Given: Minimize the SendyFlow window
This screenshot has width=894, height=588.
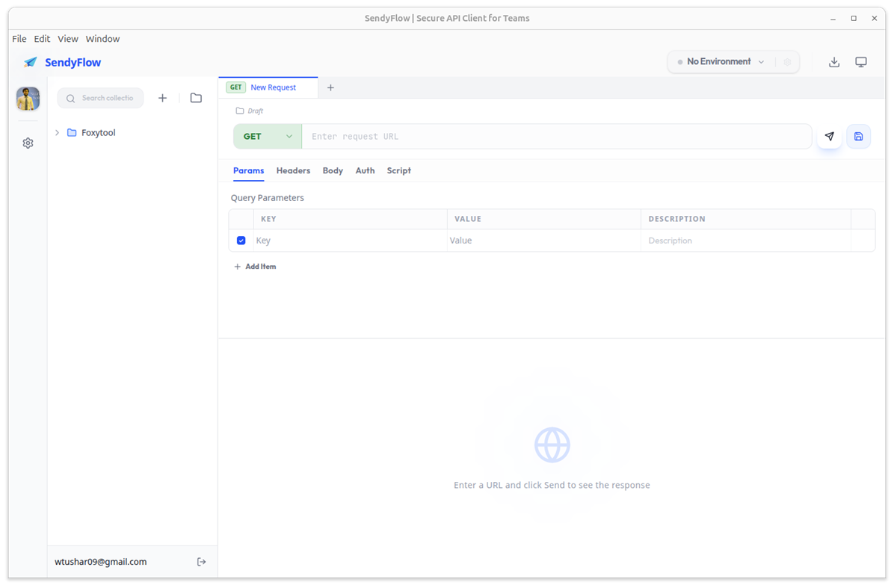Looking at the screenshot, I should 833,18.
